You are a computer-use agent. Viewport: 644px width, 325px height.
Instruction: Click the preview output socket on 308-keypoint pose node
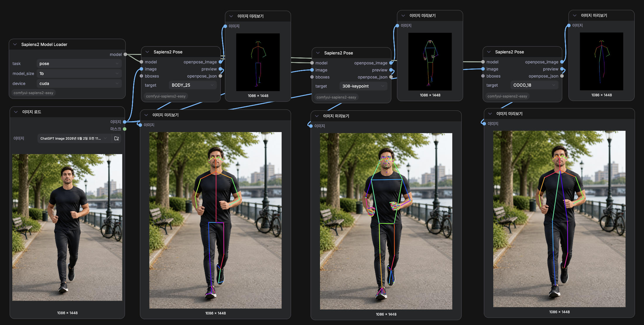tap(391, 70)
